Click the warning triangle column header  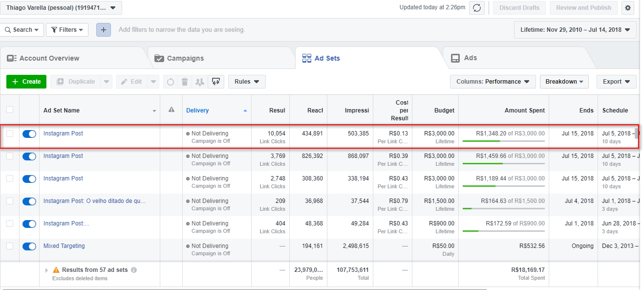click(x=171, y=110)
